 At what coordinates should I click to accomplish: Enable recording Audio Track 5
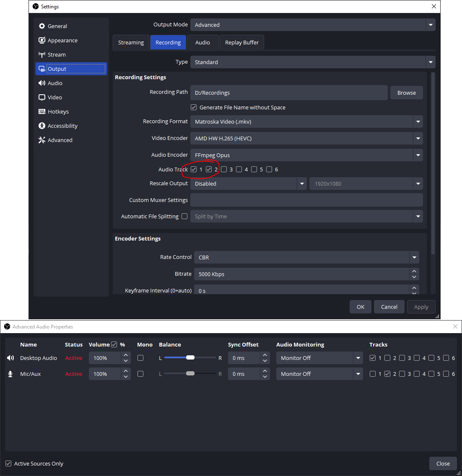click(254, 169)
